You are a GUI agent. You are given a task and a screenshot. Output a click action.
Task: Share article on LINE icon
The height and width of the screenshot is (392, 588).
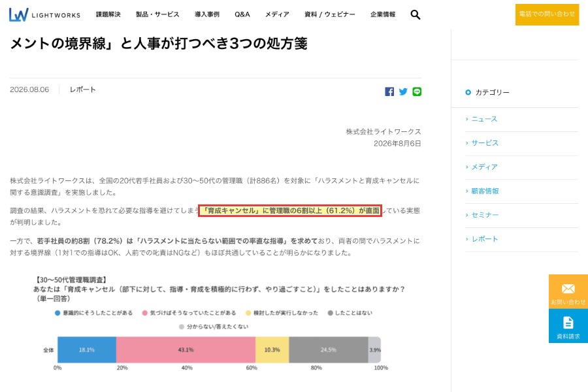pyautogui.click(x=417, y=91)
